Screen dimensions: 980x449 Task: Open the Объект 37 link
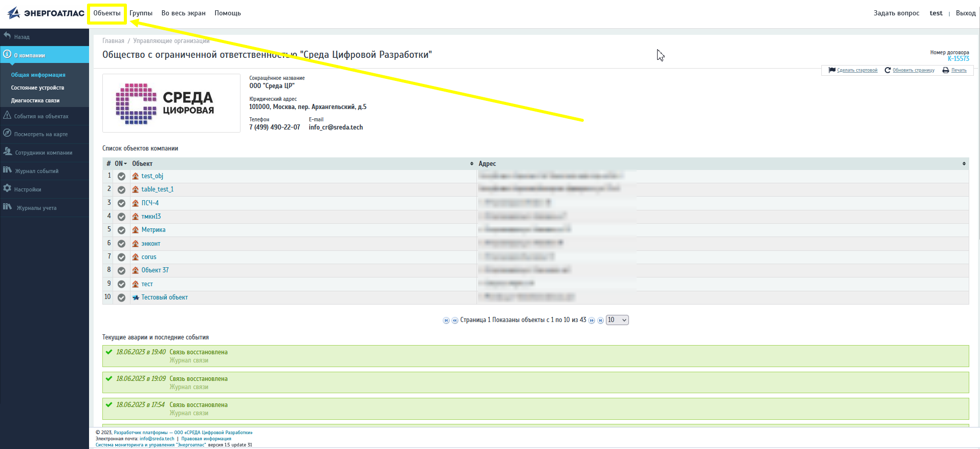coord(155,270)
